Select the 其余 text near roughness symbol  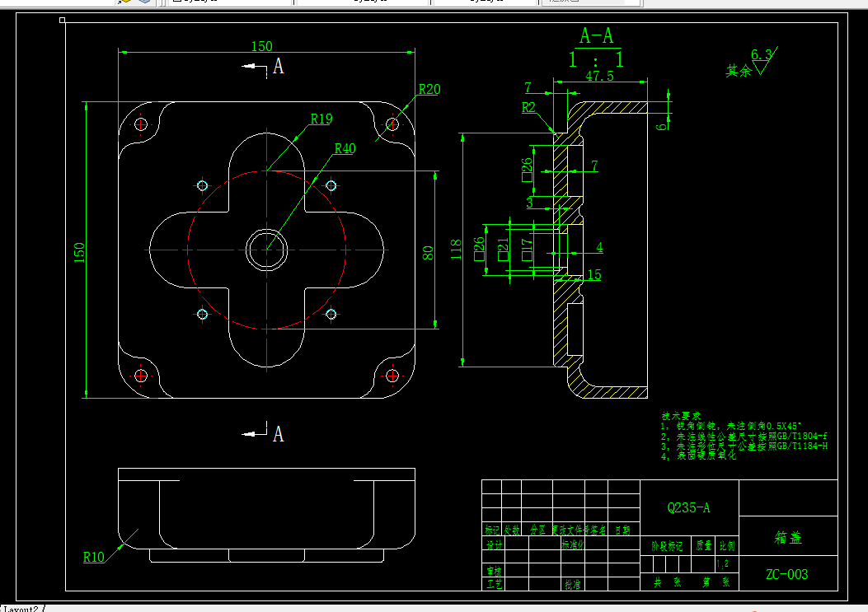click(739, 70)
